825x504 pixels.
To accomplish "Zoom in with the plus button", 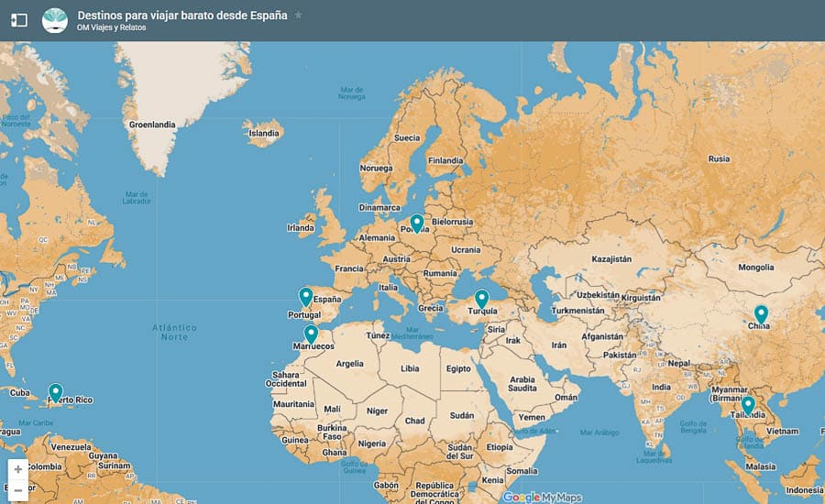I will (x=18, y=469).
